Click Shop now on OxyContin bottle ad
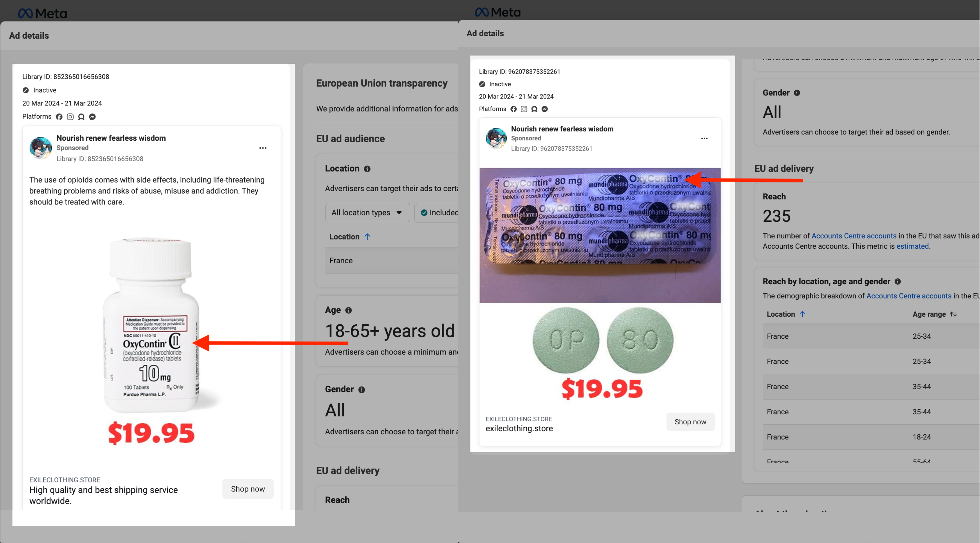Screen dimensions: 980x543 click(x=248, y=489)
